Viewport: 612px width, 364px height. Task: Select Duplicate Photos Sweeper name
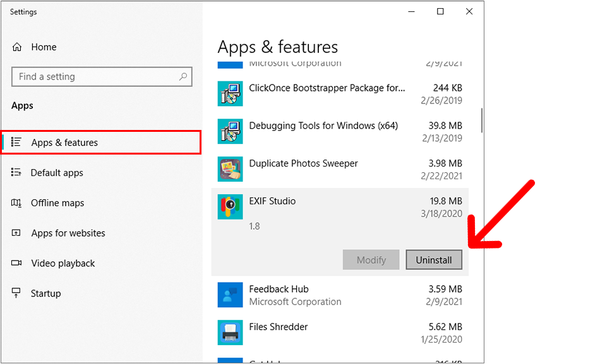[303, 163]
